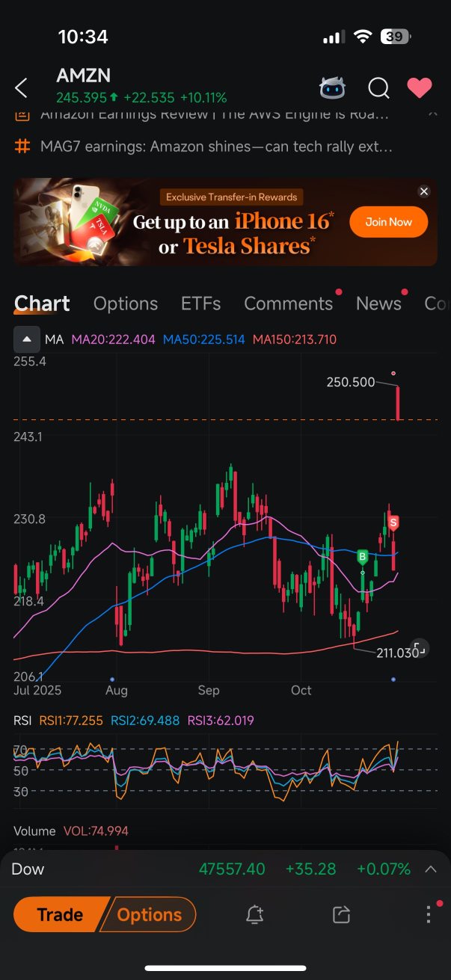Open the Comments tab
Image resolution: width=451 pixels, height=980 pixels.
pyautogui.click(x=288, y=303)
